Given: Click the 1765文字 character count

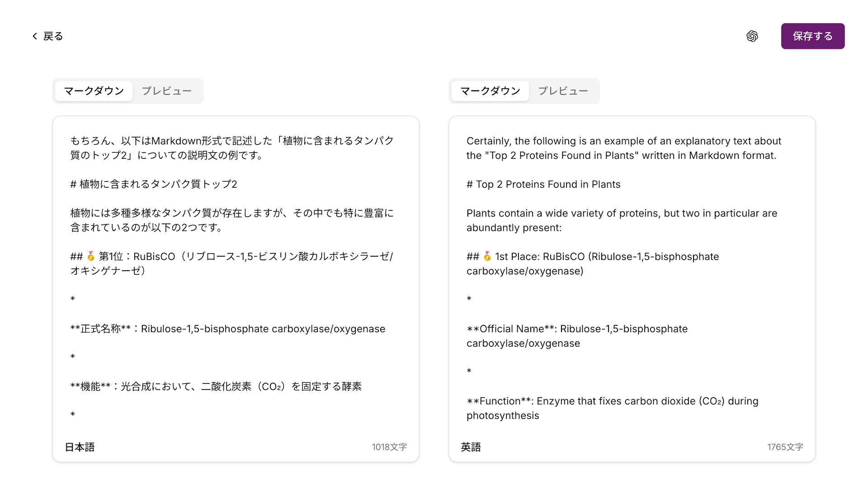Looking at the screenshot, I should [785, 447].
